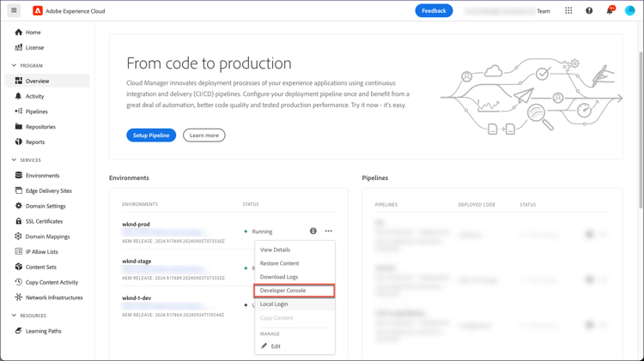644x361 pixels.
Task: Click wknd-prod three-dot more options
Action: point(329,232)
